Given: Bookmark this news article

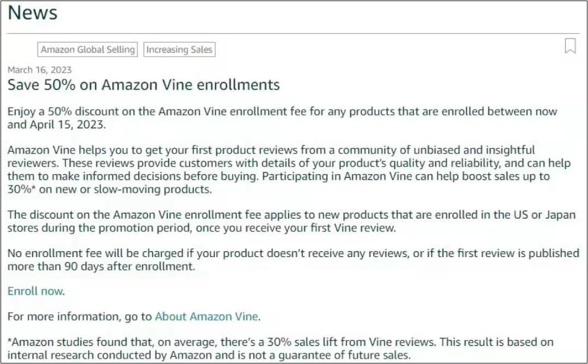Looking at the screenshot, I should click(x=570, y=46).
